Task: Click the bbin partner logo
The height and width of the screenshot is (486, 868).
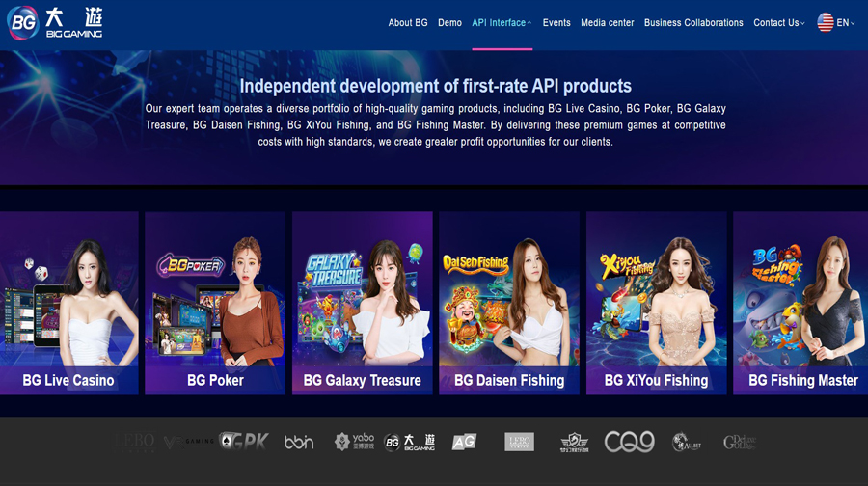Action: point(299,442)
